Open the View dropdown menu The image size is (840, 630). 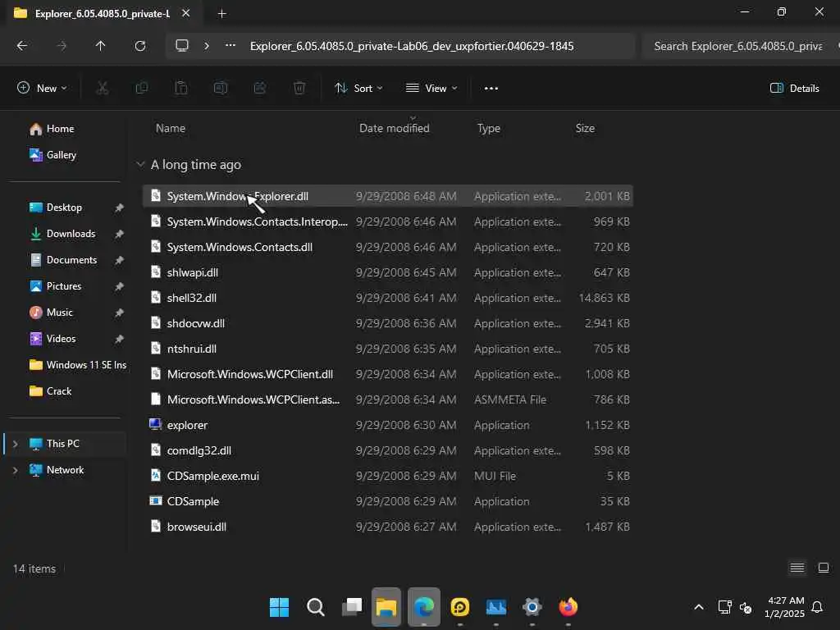[431, 89]
